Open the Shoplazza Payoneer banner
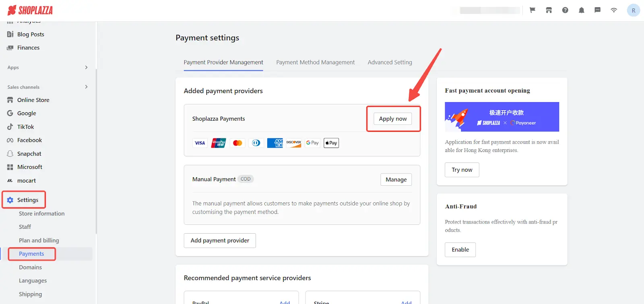 pyautogui.click(x=502, y=117)
